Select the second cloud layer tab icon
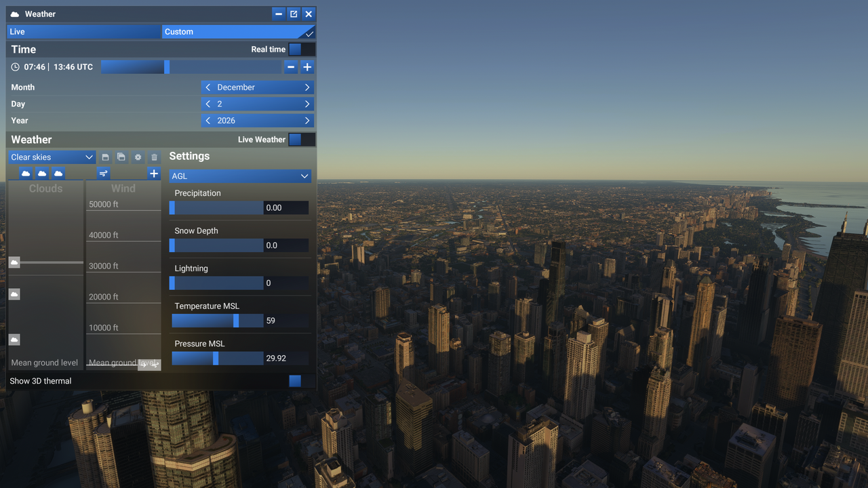 point(42,174)
